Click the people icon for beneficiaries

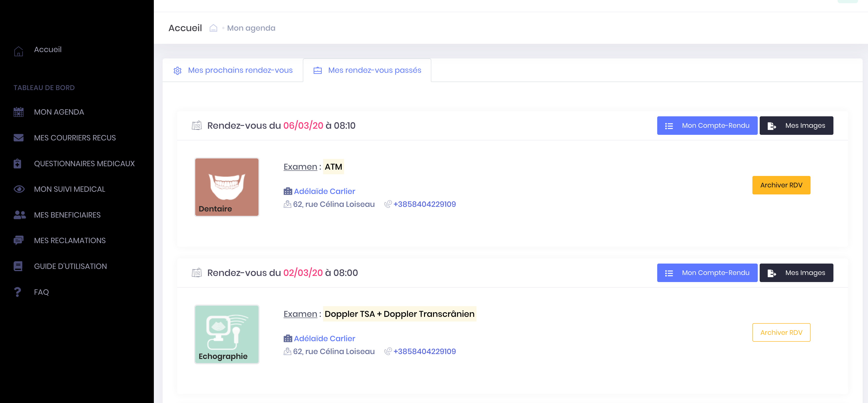(x=19, y=215)
